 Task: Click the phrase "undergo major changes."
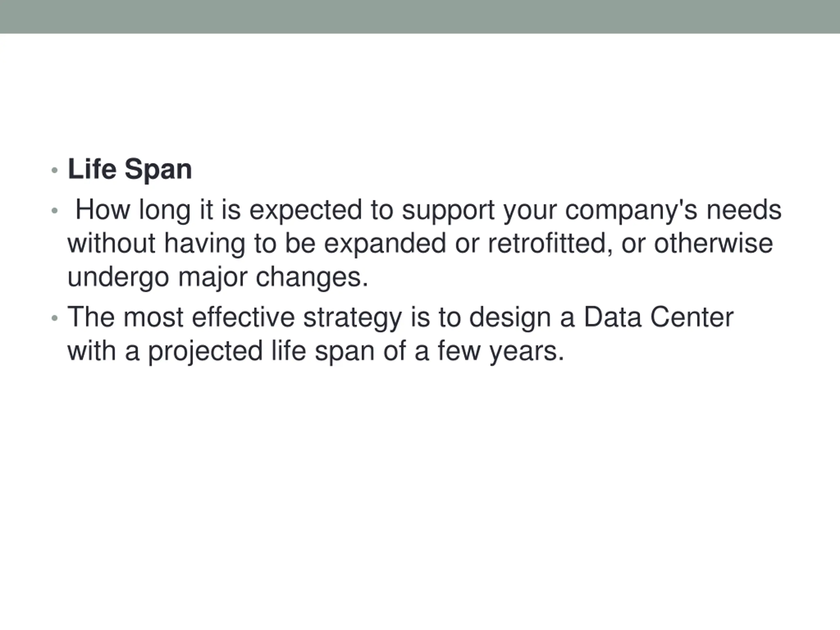(218, 278)
